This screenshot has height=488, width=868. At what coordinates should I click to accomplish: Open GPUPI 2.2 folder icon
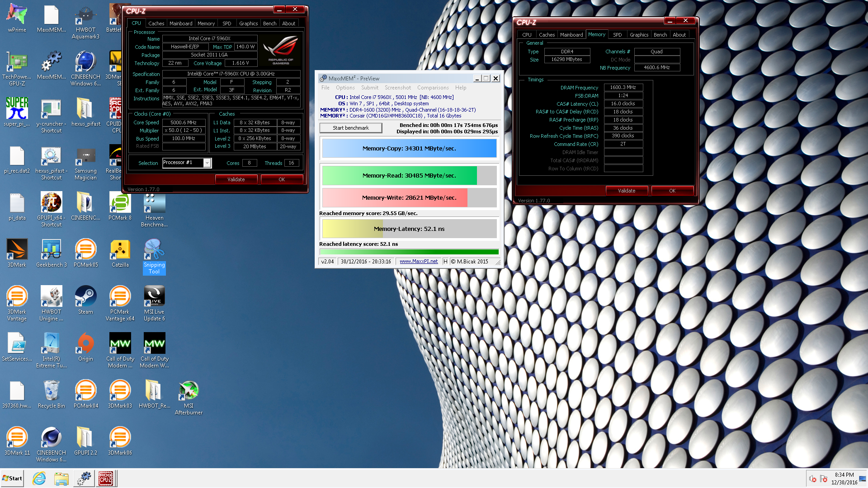click(85, 441)
